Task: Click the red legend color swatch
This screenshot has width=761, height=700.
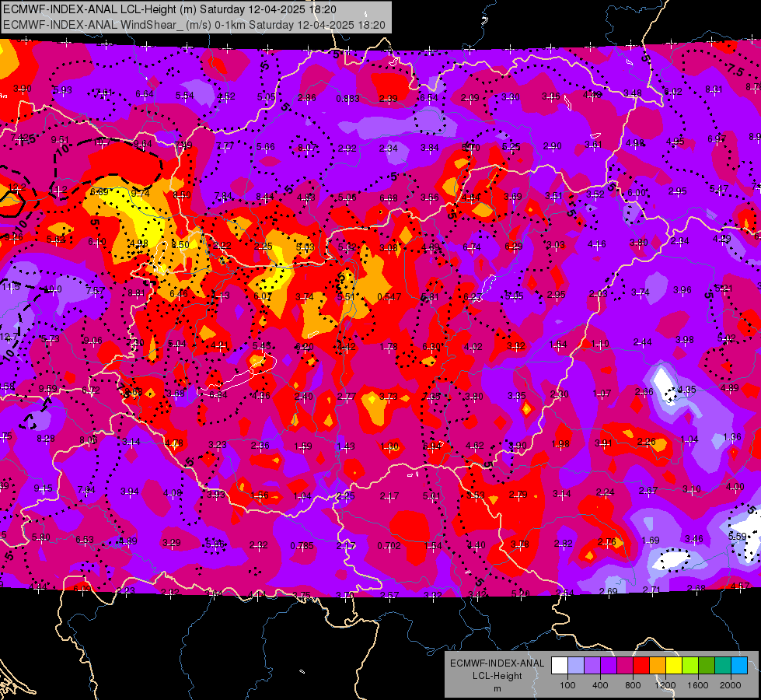Action: point(641,666)
